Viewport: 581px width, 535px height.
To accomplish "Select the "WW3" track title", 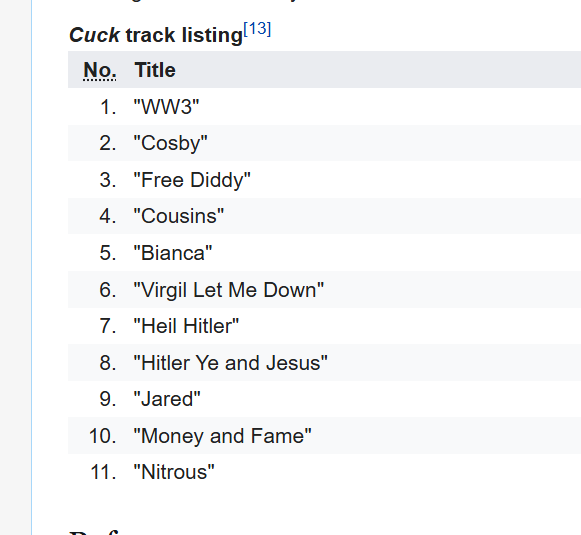I will click(x=166, y=107).
